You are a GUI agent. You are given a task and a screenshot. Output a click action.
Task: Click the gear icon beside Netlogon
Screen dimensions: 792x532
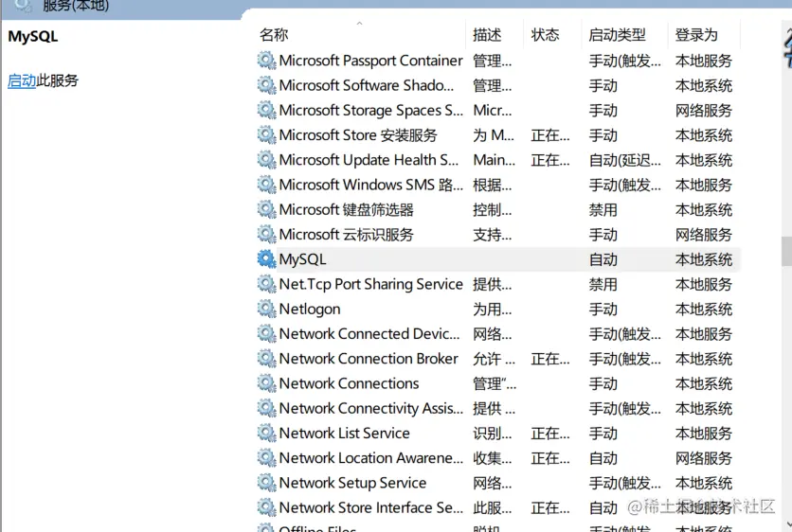266,309
